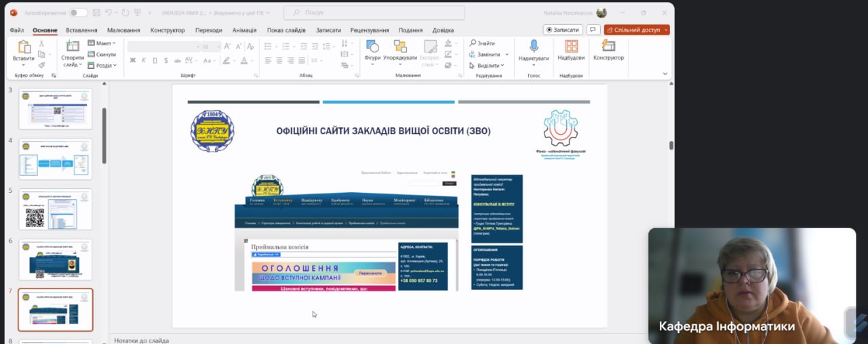Open the Рецензування tab
The height and width of the screenshot is (344, 868).
(370, 30)
